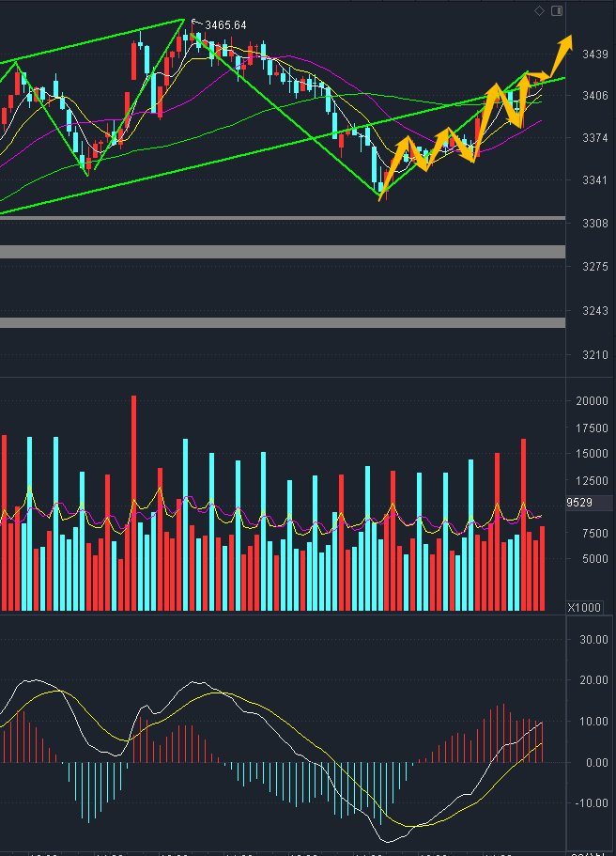Select the 3308 price axis label
This screenshot has width=616, height=856.
point(595,224)
